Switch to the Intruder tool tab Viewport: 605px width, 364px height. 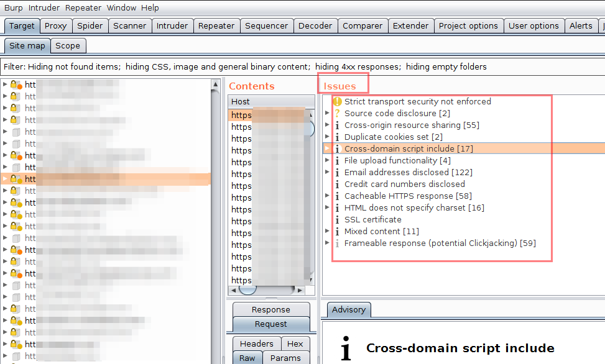172,26
